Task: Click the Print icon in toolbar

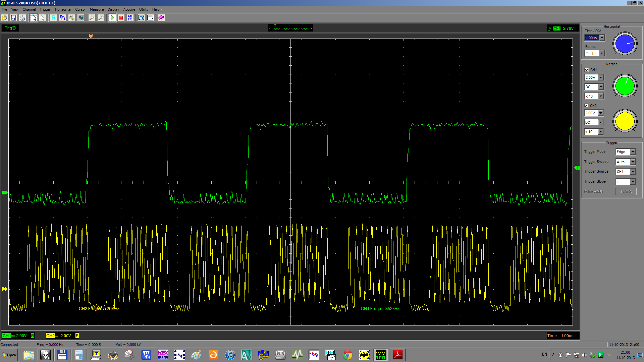Action: point(22,18)
